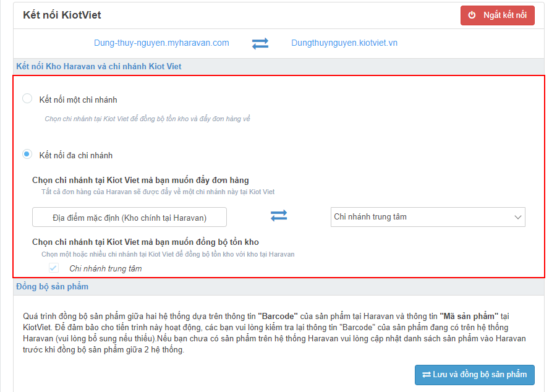Screen dimensions: 557x392
Task: Click the Kết nối KiotViet page title
Action: coord(62,15)
